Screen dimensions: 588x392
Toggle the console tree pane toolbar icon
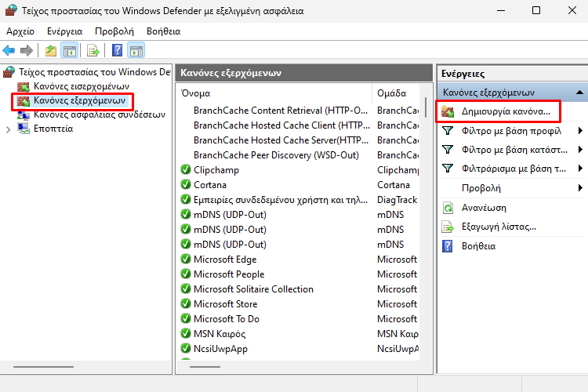click(69, 50)
